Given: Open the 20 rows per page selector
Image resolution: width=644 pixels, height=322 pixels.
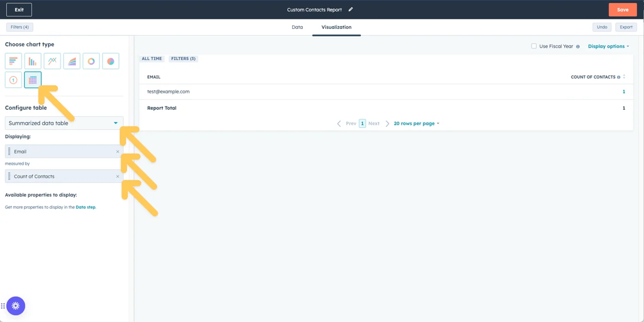Looking at the screenshot, I should pos(415,123).
